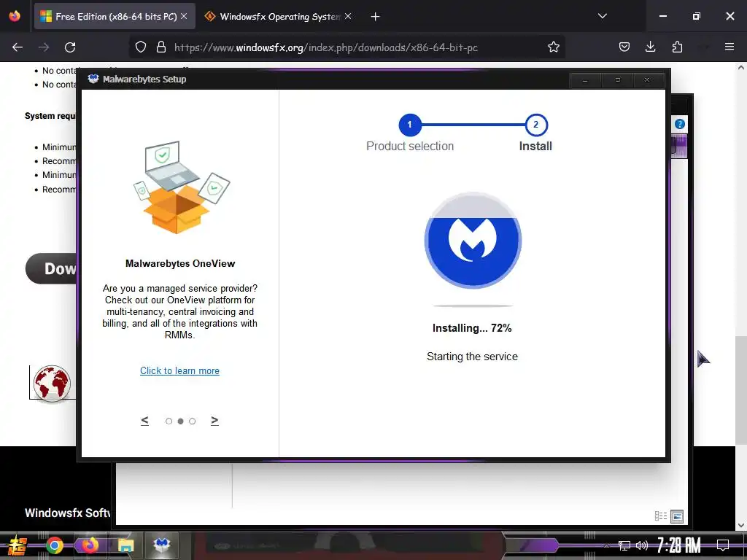This screenshot has width=747, height=560.
Task: Click the Malwarebytes Setup title bar icon
Action: 93,79
